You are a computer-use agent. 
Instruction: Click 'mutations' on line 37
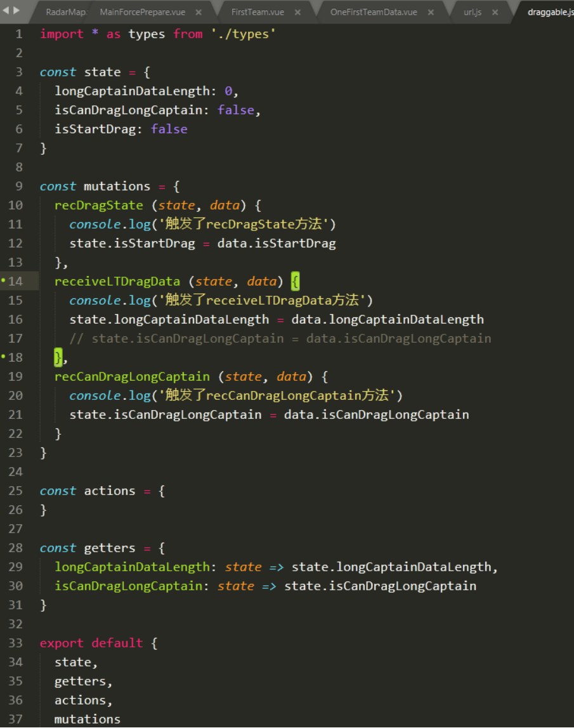point(88,719)
